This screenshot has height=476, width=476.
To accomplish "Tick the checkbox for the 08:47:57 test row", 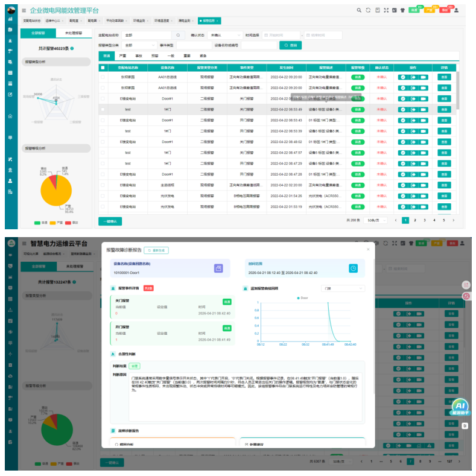I will (x=103, y=153).
